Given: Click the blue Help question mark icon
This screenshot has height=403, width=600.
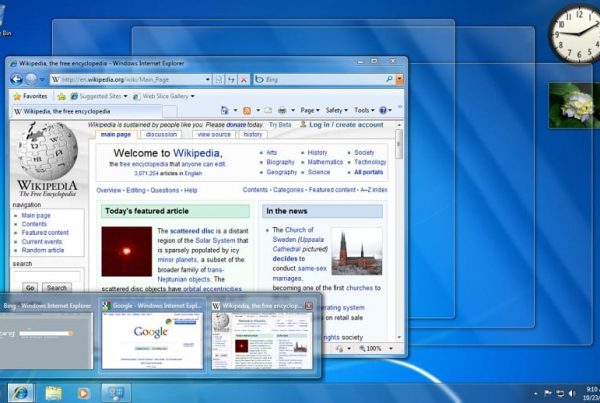Looking at the screenshot, I should 383,110.
